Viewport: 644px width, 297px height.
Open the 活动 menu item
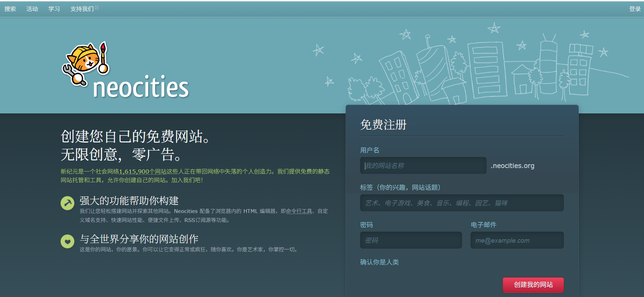coord(32,9)
